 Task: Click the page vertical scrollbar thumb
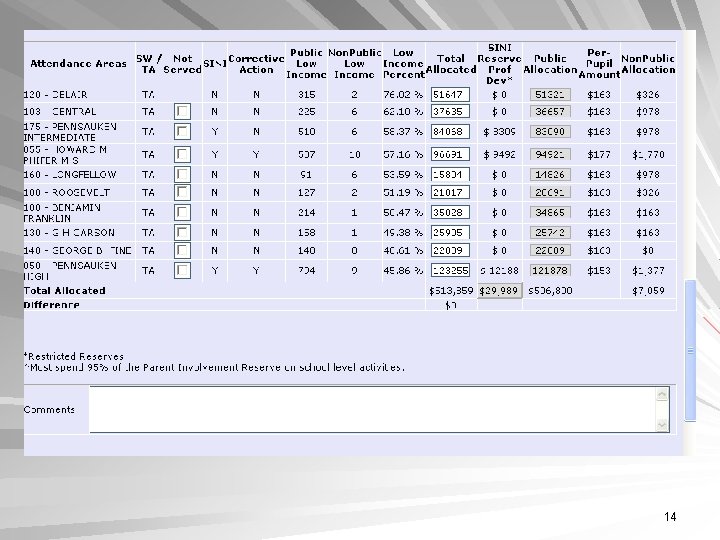click(x=690, y=350)
